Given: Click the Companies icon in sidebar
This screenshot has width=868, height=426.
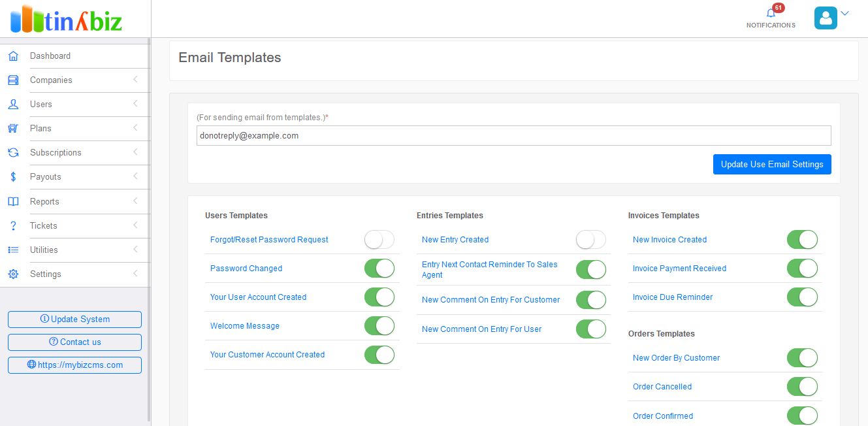Looking at the screenshot, I should [13, 80].
